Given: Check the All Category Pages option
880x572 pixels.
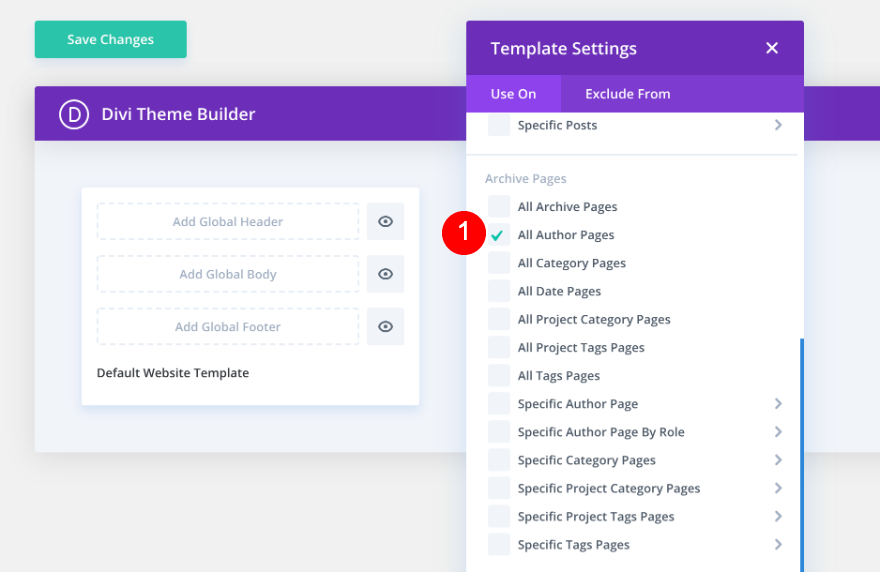Looking at the screenshot, I should point(498,263).
